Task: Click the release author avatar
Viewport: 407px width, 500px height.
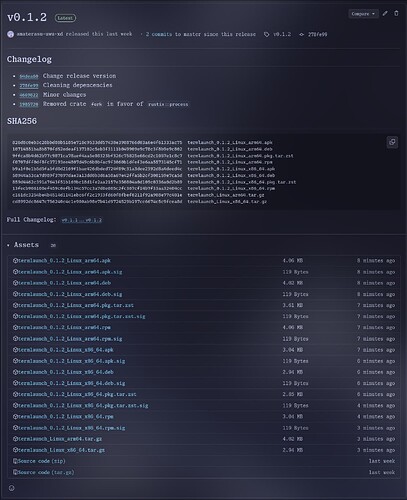Action: 11,34
